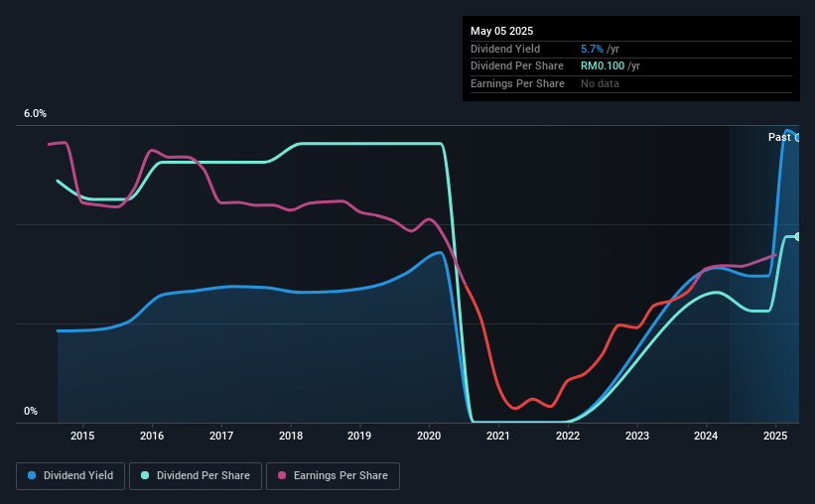Click the 6.0% y-axis label
815x504 pixels.
click(x=35, y=113)
